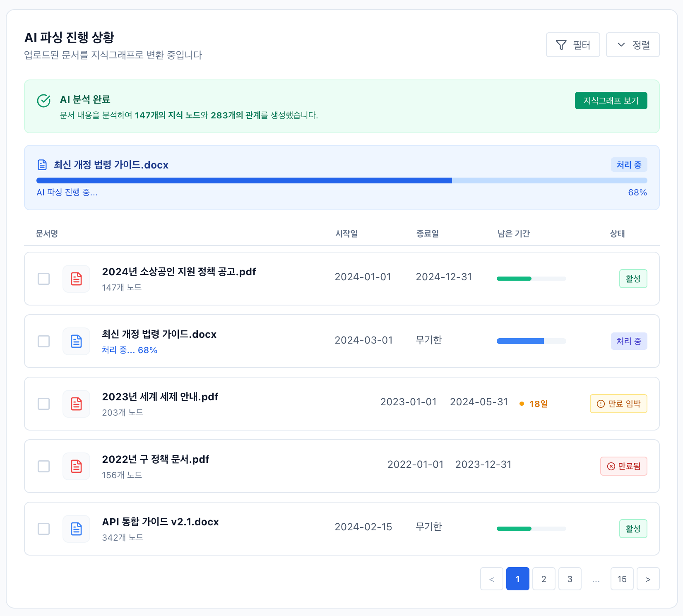This screenshot has width=683, height=616.
Task: Open the 필터 filter options
Action: [572, 45]
